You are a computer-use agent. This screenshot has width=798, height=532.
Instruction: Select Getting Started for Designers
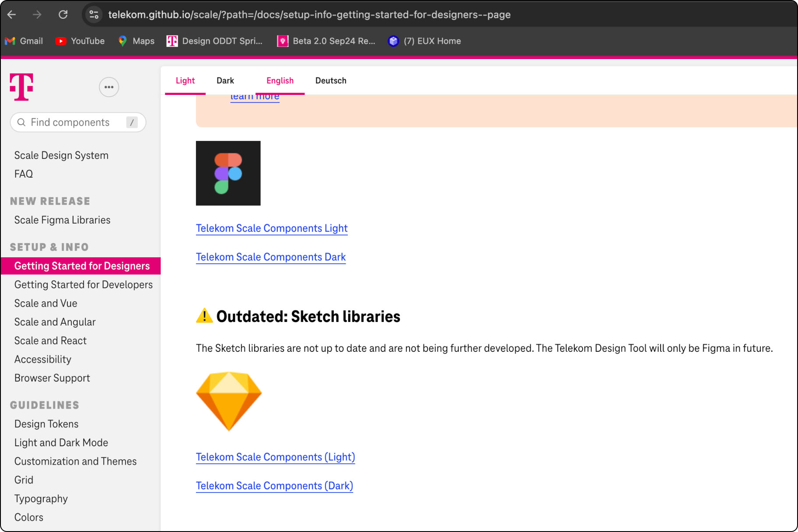[x=81, y=266]
